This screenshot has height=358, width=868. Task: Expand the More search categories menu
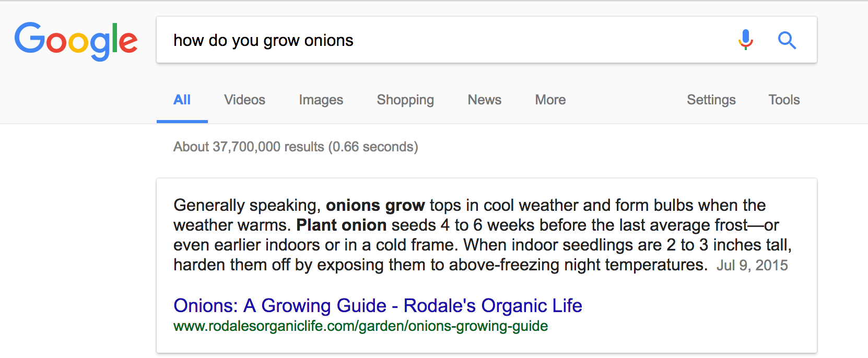[x=550, y=100]
